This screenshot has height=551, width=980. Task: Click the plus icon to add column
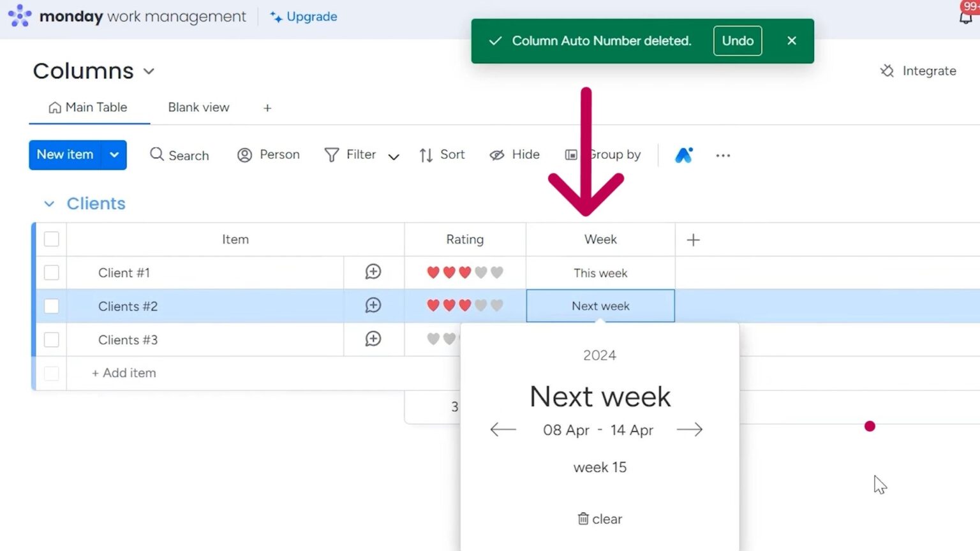[693, 240]
